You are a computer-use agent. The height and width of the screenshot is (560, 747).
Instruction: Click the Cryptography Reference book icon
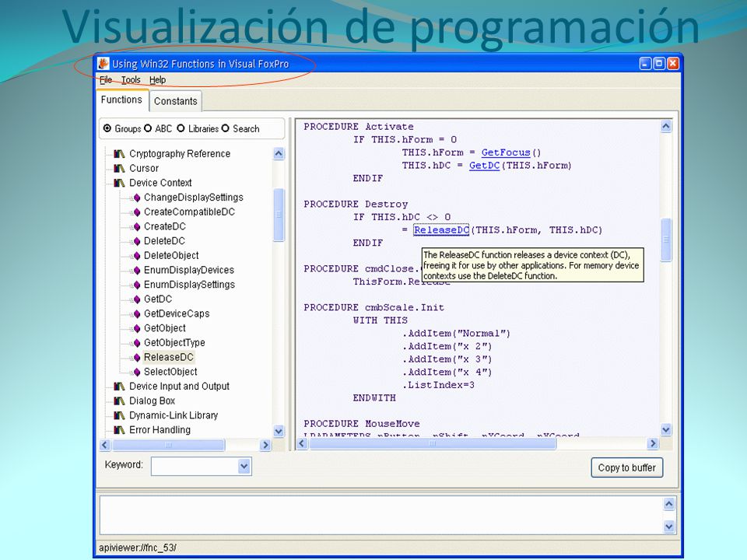click(119, 154)
